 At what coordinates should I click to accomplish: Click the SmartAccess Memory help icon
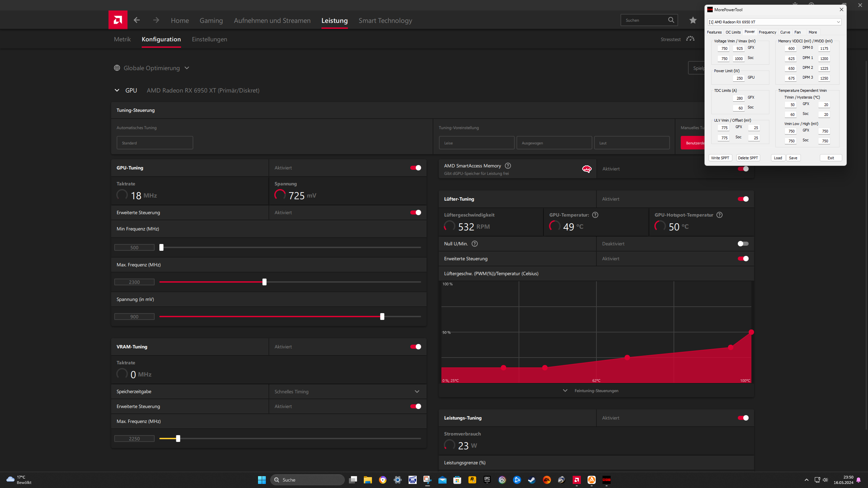point(508,166)
